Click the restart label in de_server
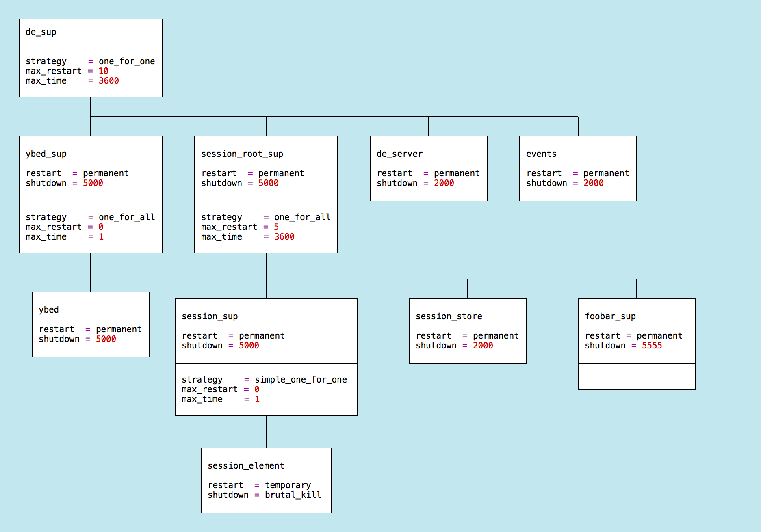 [x=395, y=173]
